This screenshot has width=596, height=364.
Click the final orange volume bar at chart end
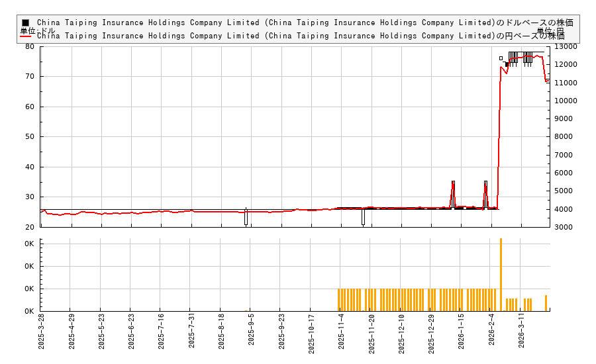click(546, 303)
